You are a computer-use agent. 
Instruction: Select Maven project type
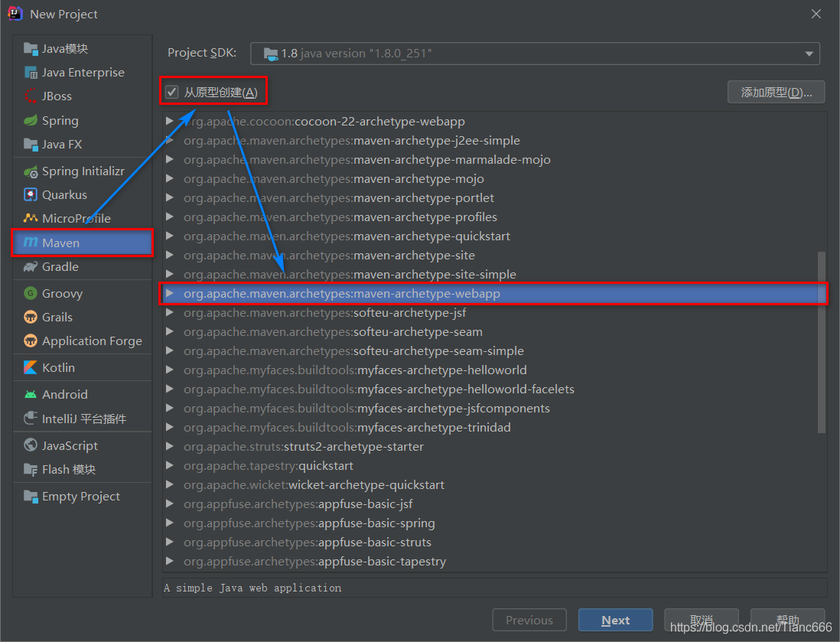pyautogui.click(x=83, y=243)
